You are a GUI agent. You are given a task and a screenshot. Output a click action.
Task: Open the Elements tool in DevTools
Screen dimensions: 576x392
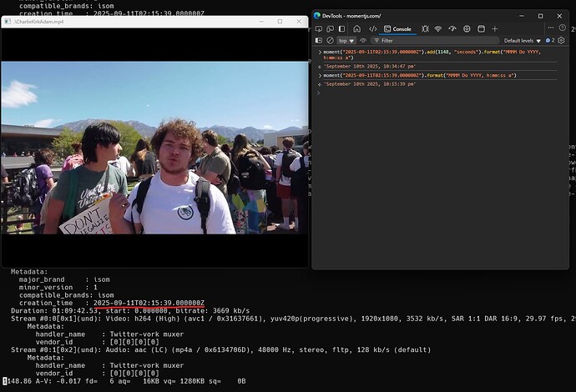tap(373, 28)
